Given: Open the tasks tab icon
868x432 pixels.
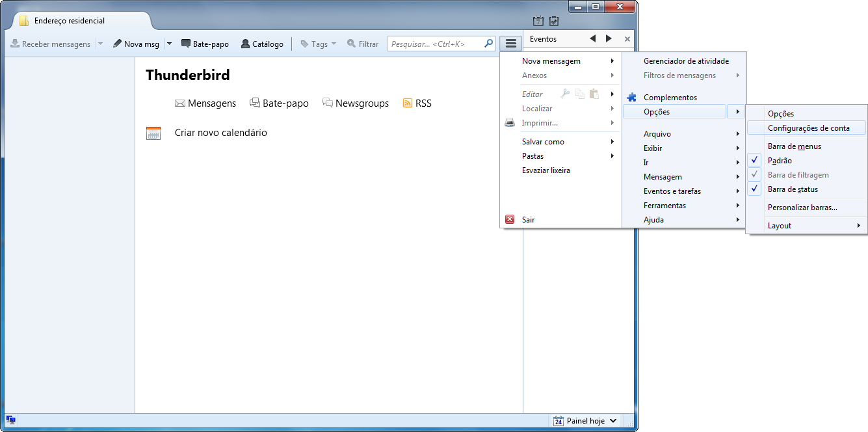Looking at the screenshot, I should 554,21.
